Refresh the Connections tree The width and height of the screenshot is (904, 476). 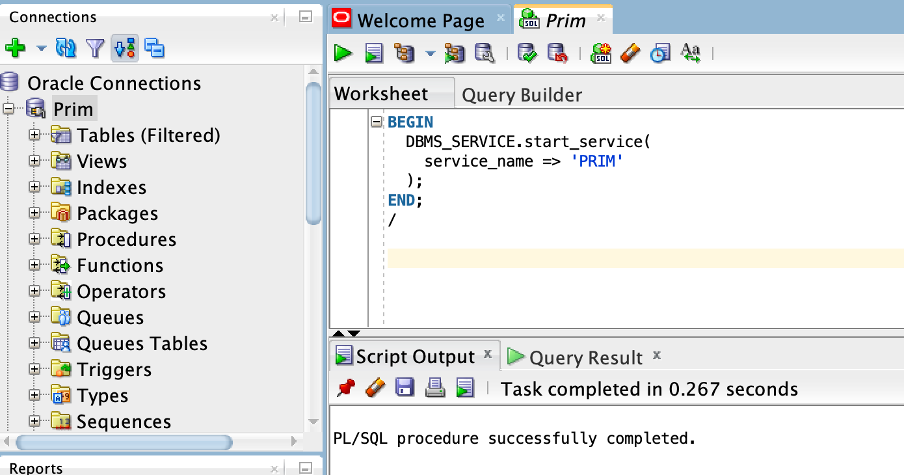66,48
